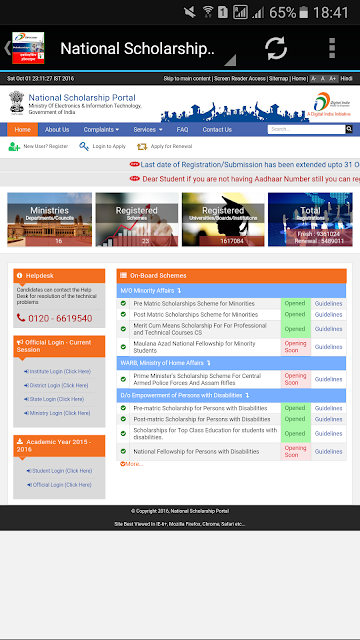Click the Helpdesk info icon
The height and width of the screenshot is (640, 360).
pos(20,276)
